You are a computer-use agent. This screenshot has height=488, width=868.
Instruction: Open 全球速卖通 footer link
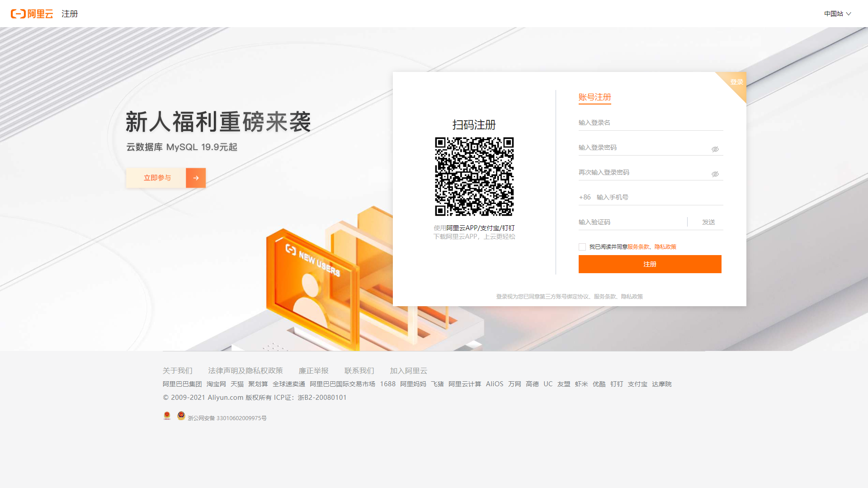coord(289,384)
